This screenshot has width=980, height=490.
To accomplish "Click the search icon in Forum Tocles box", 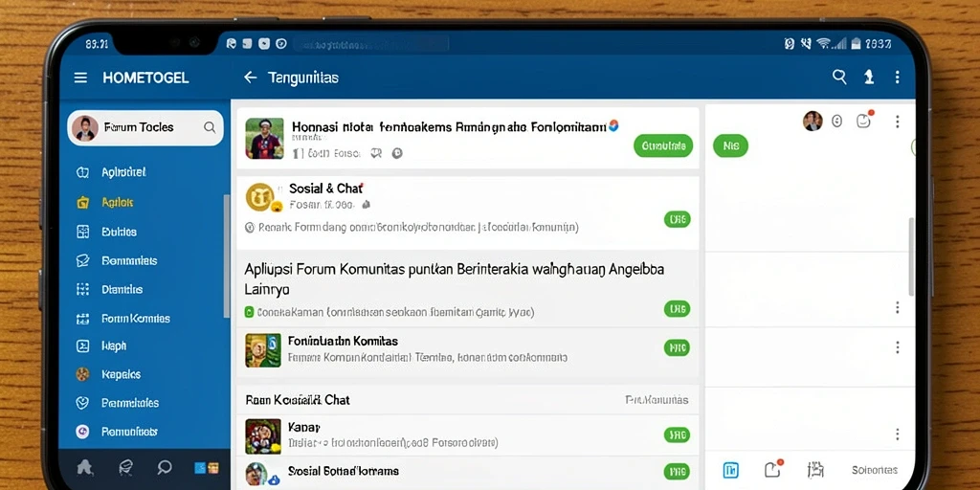I will [210, 127].
